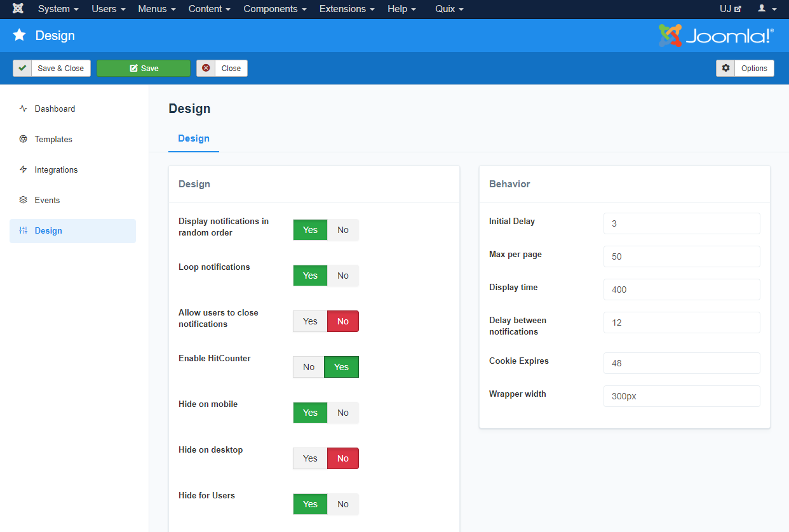Click the Options gear icon
The height and width of the screenshot is (532, 789).
pyautogui.click(x=725, y=68)
